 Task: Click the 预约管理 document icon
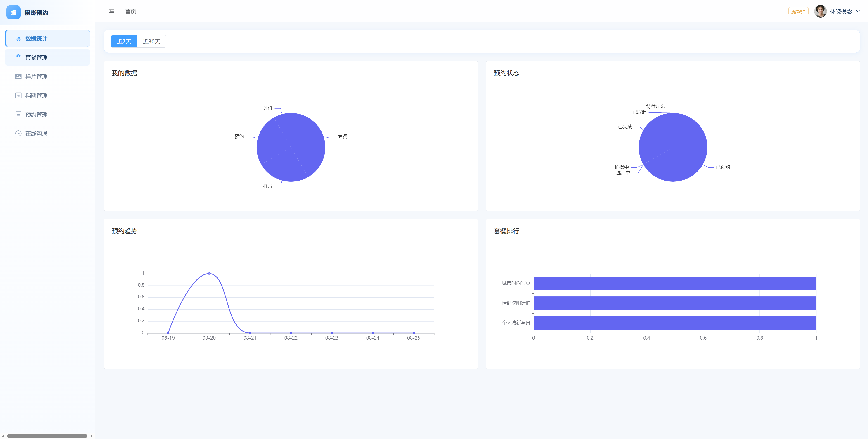click(19, 114)
